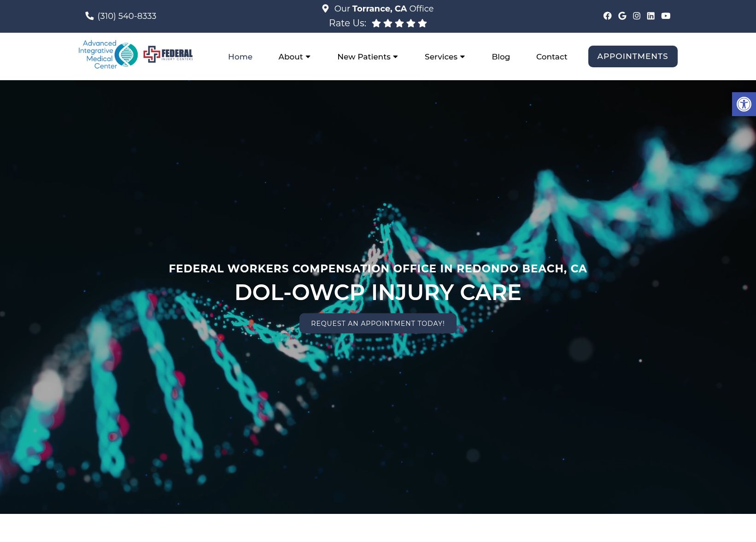The image size is (756, 542).
Task: Open the LinkedIn social icon
Action: [651, 16]
